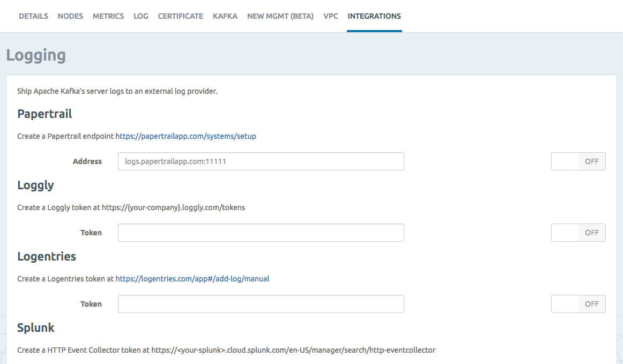Turn on the Logentries integration switch
Viewport: 623px width, 364px height.
pos(578,304)
